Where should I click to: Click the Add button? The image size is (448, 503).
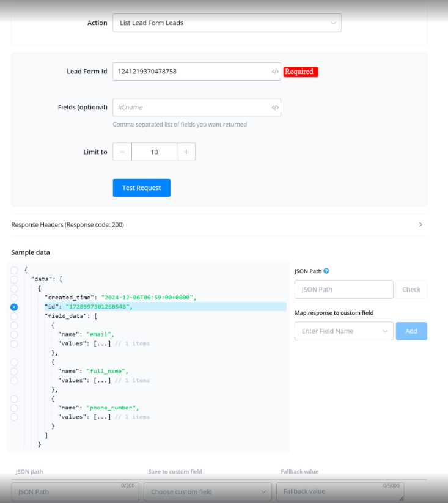(411, 331)
